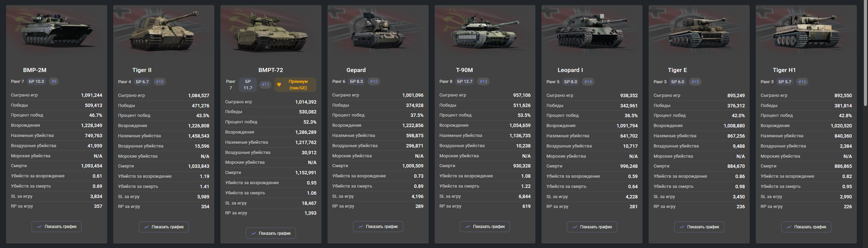Viewport: 868px width, 248px height.
Task: Click the chart icon in T-90M's graph button
Action: [x=468, y=227]
